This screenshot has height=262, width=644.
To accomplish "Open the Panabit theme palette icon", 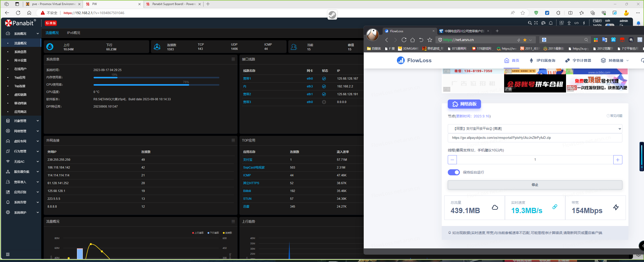I will tap(543, 23).
